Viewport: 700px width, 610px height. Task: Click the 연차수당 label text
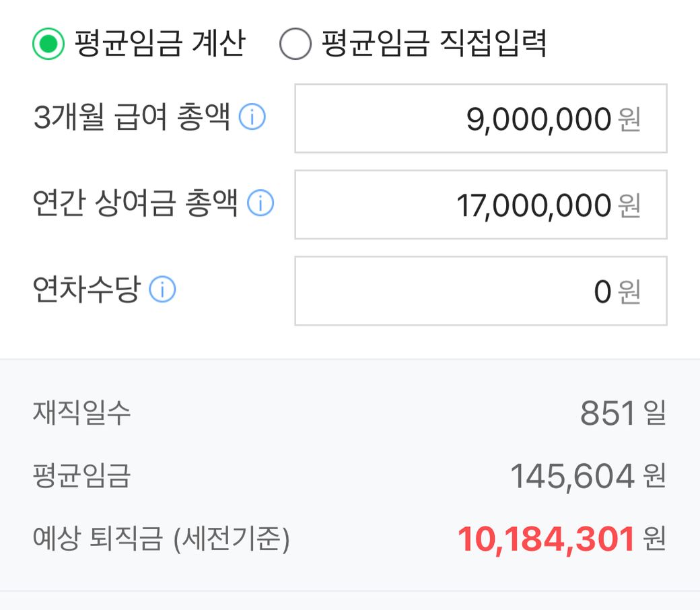[86, 290]
